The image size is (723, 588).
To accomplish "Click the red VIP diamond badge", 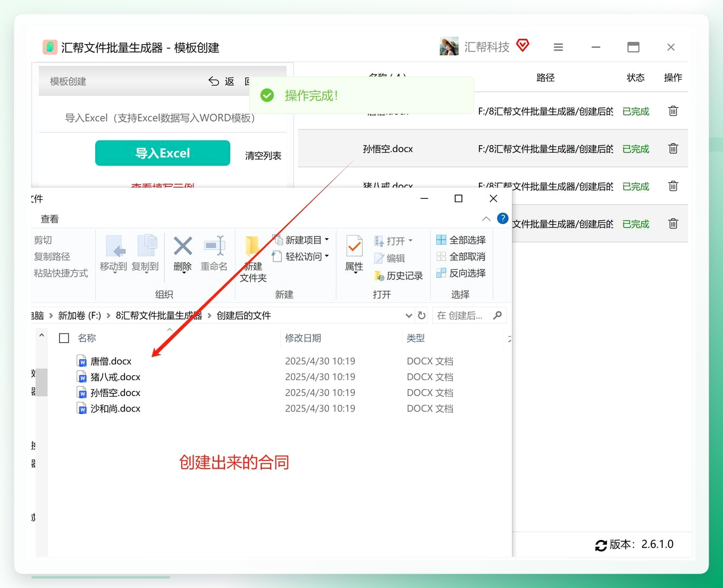I will click(523, 46).
